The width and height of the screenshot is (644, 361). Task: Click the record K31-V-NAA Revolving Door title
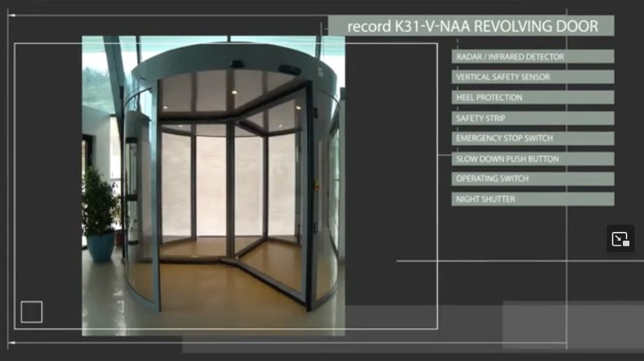(471, 26)
